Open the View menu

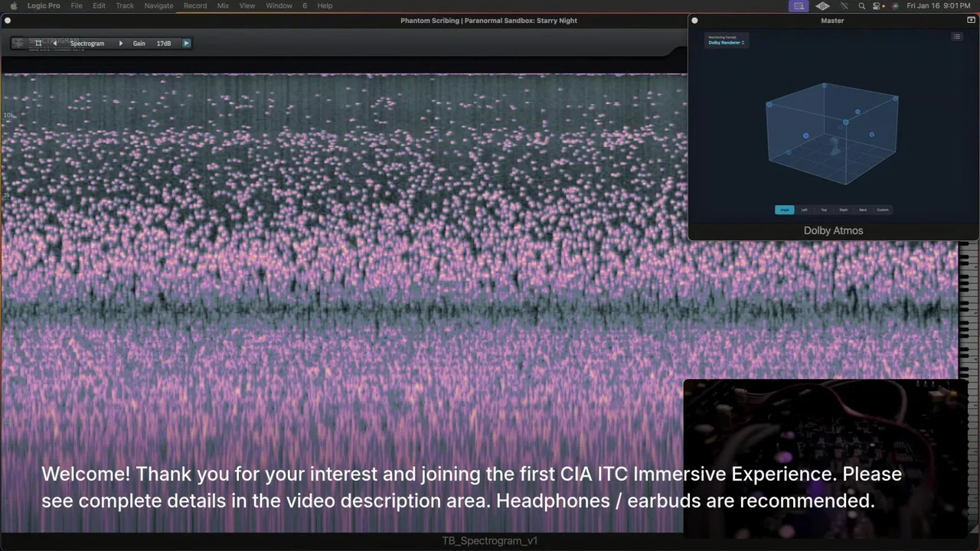pyautogui.click(x=247, y=5)
